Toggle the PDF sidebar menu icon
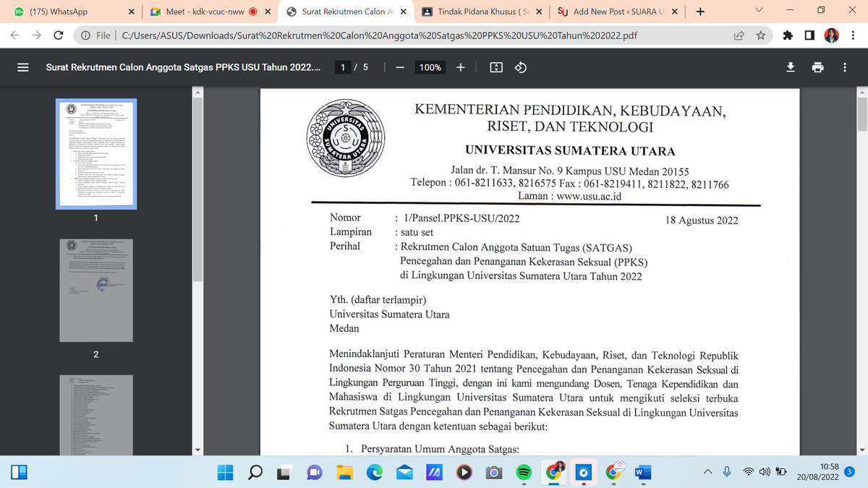Viewport: 868px width, 488px height. coord(23,67)
